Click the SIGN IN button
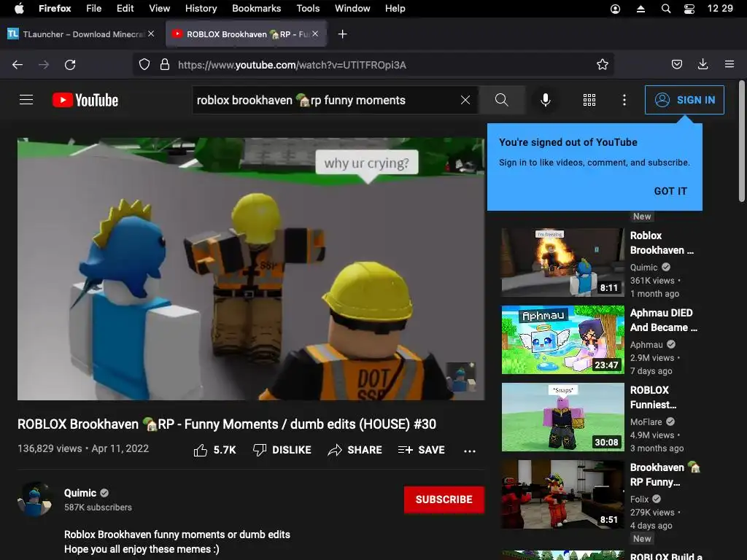The image size is (747, 560). point(684,100)
